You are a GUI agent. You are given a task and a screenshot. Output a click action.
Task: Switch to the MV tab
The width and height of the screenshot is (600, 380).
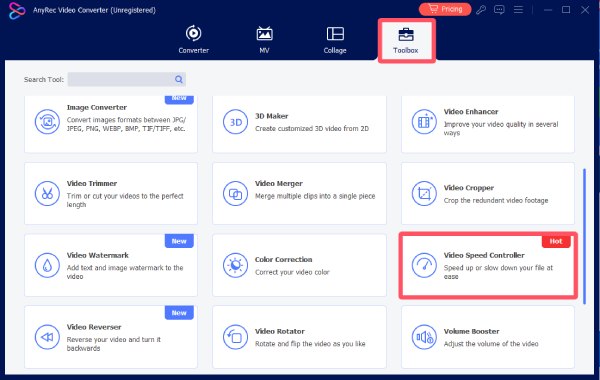coord(264,39)
